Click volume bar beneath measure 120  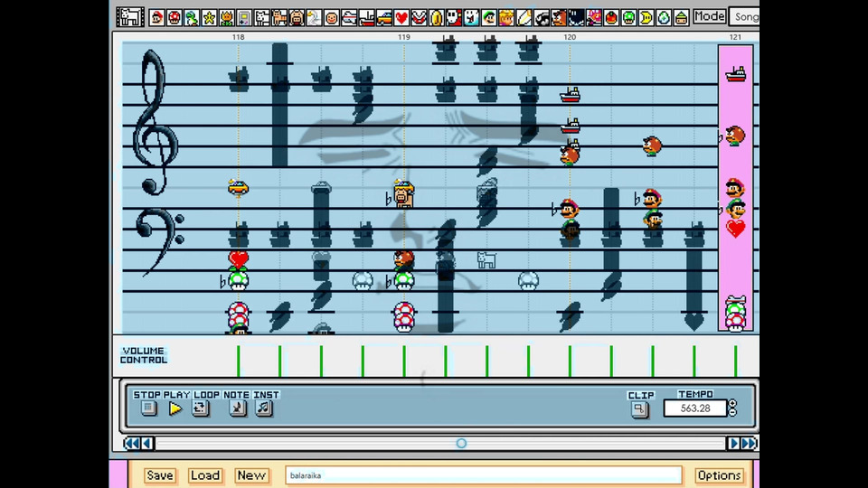click(x=570, y=361)
